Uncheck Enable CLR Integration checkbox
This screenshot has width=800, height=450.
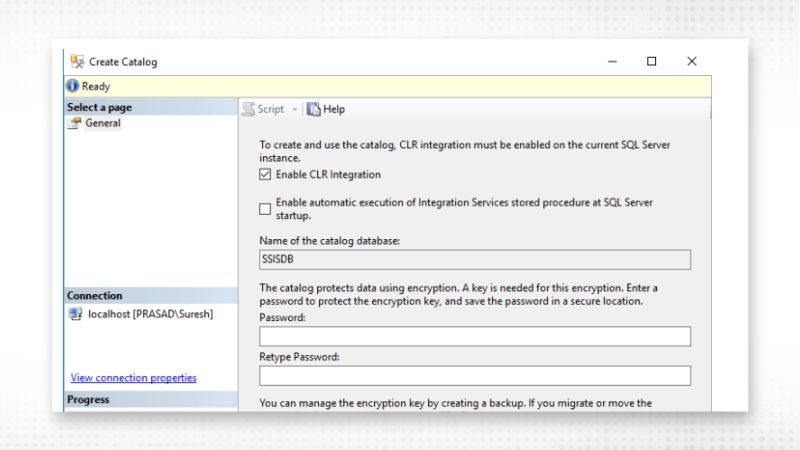click(265, 174)
